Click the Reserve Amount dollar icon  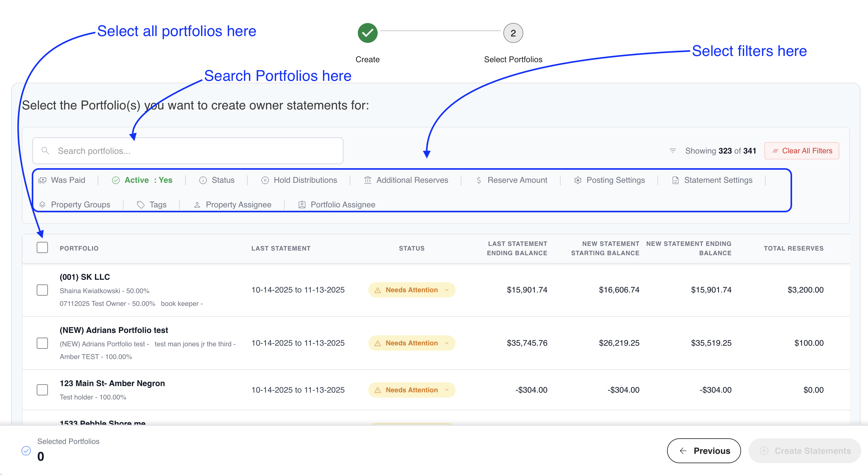(x=478, y=180)
